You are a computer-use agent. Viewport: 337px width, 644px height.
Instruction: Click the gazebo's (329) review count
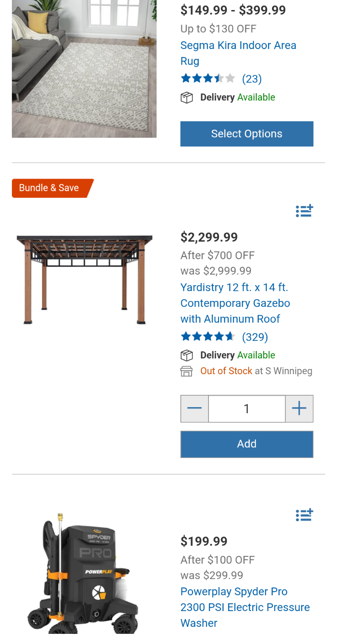[255, 337]
